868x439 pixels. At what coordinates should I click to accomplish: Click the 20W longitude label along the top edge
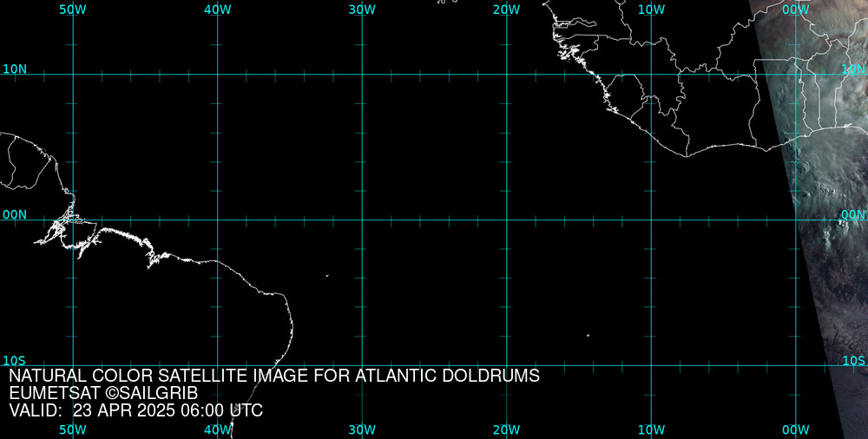tap(507, 10)
